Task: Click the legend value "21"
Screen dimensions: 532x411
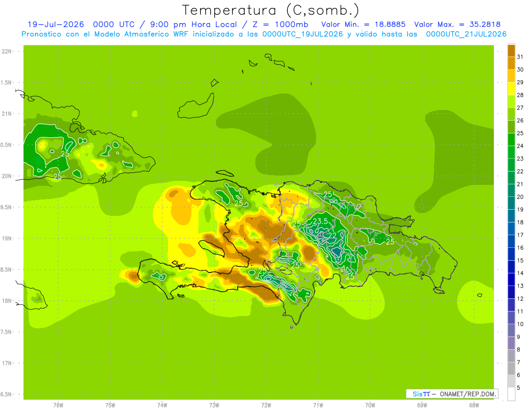Action: tap(520, 184)
